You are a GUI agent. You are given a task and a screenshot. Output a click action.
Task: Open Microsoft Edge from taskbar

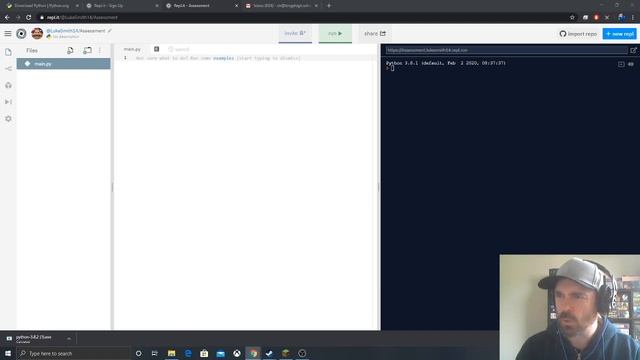point(188,353)
